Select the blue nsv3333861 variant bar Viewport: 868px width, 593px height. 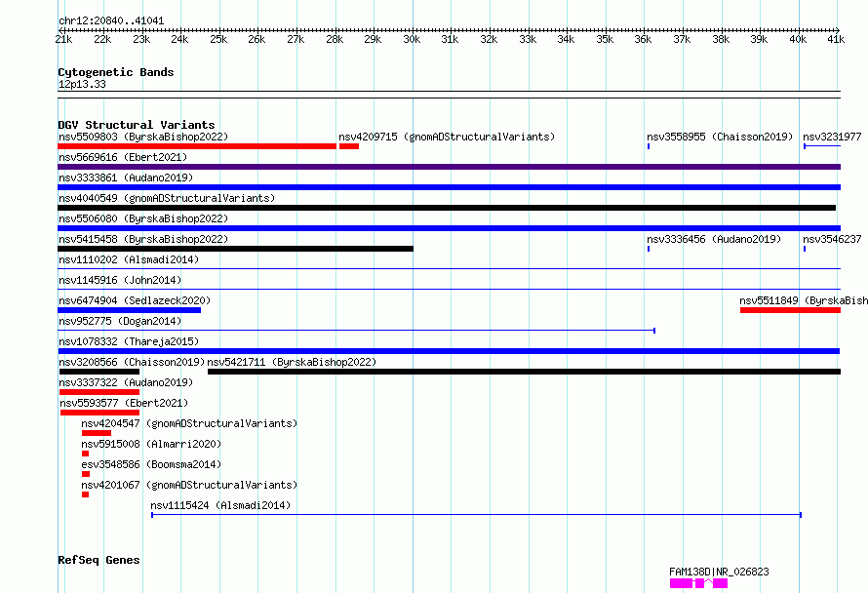(449, 187)
